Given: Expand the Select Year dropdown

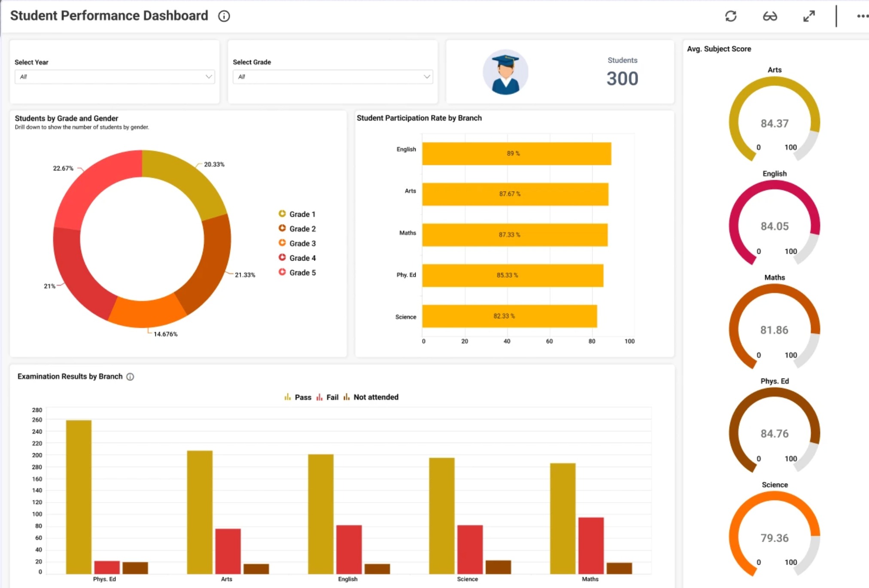Looking at the screenshot, I should [x=114, y=77].
